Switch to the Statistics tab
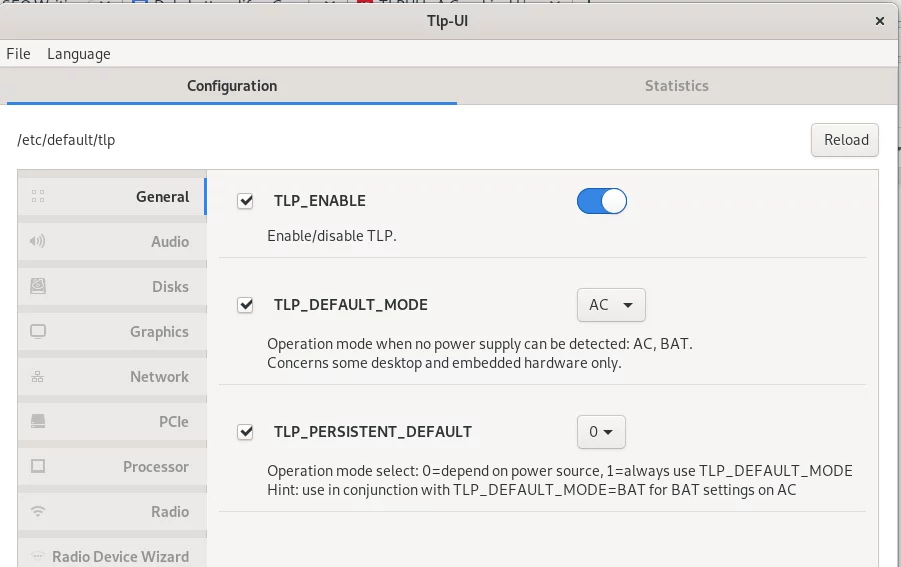901x567 pixels. click(676, 86)
